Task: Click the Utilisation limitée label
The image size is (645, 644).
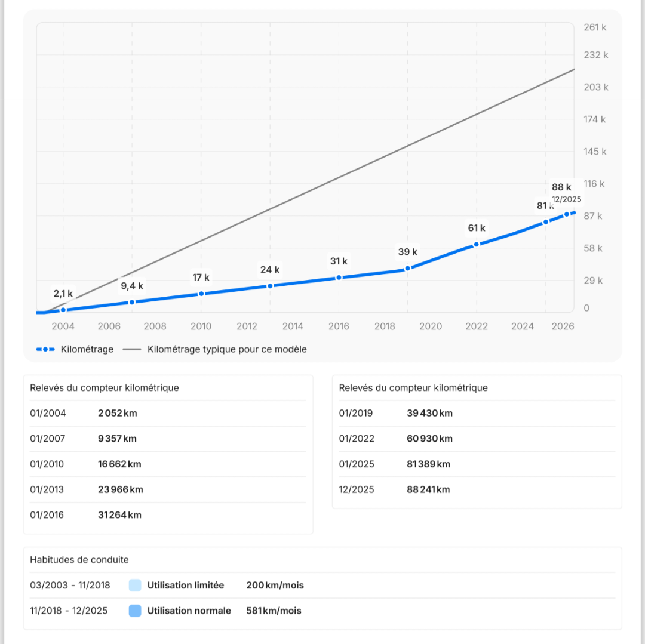Action: coord(186,586)
